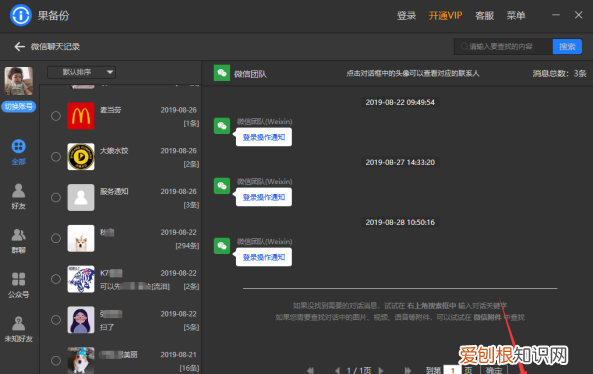Click the account avatar photo in the sidebar
593x374 pixels.
(19, 81)
